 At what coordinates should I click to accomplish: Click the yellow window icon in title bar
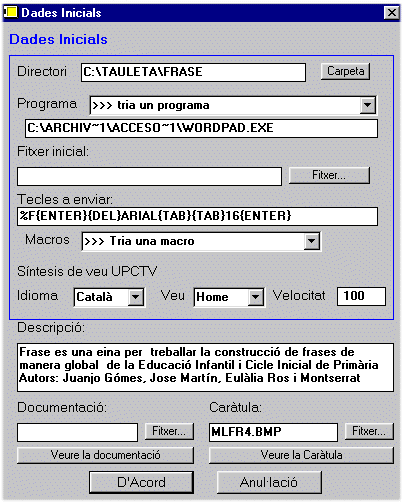click(10, 13)
